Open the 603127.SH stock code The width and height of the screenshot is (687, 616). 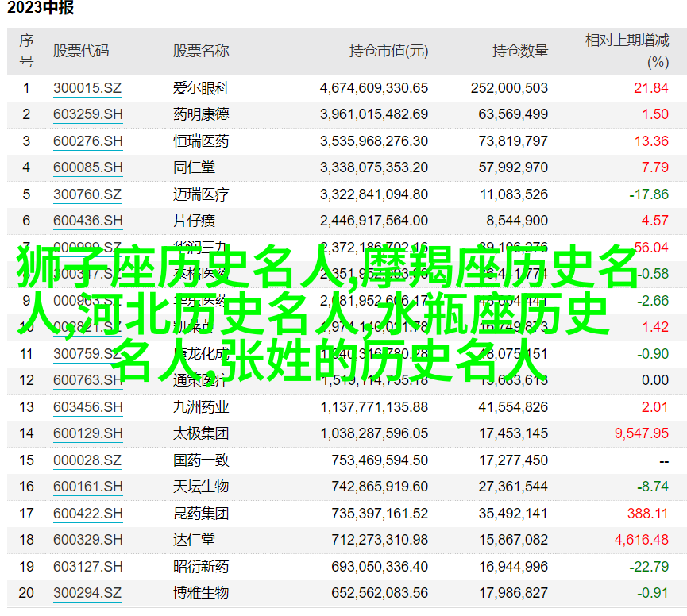(88, 567)
